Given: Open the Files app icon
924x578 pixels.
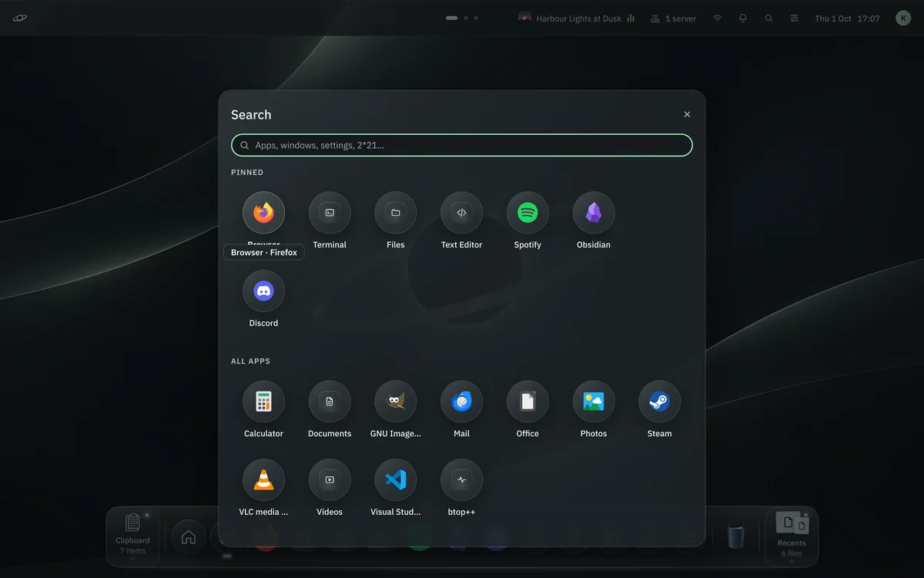Looking at the screenshot, I should coord(396,213).
